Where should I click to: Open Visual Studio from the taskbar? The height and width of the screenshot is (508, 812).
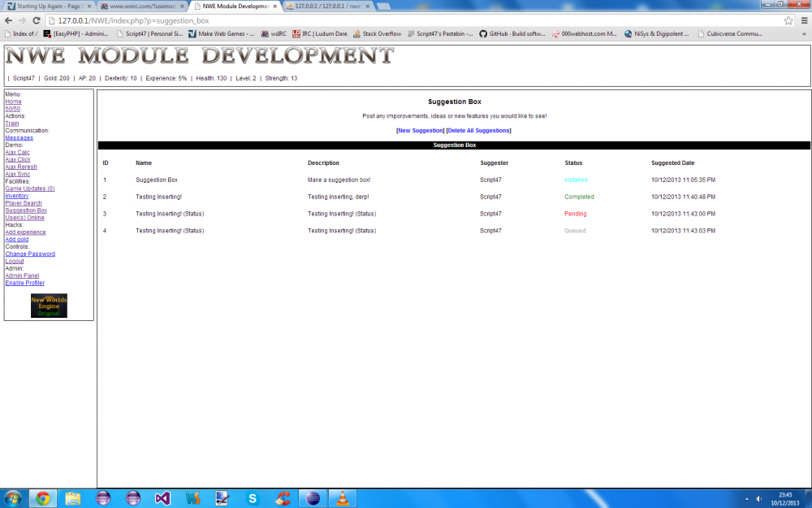point(162,498)
